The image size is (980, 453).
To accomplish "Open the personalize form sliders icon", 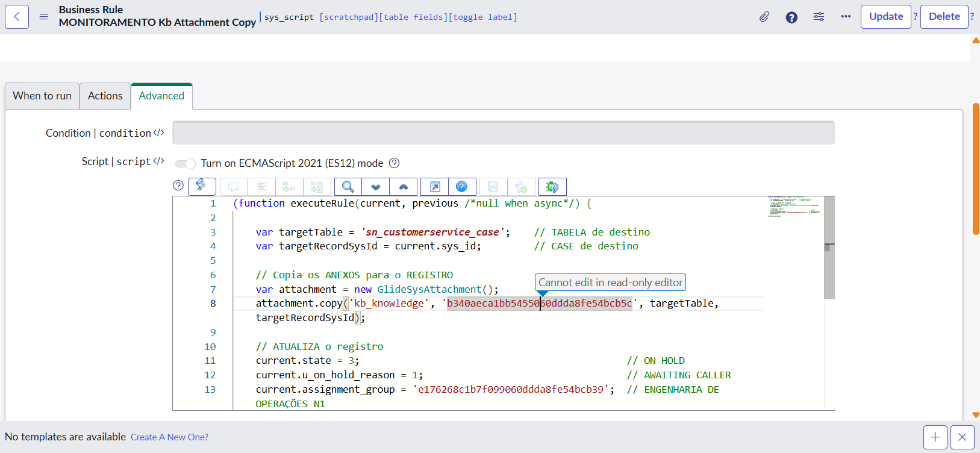I will (819, 17).
